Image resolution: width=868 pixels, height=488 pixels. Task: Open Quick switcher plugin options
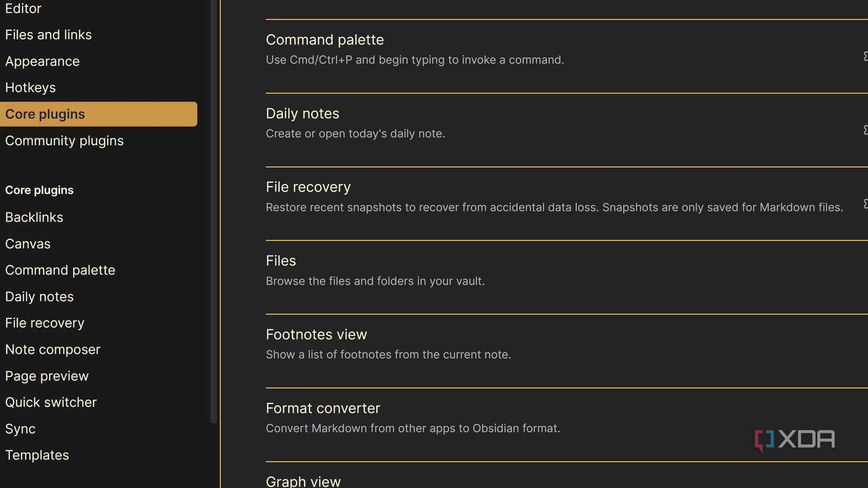pos(51,402)
